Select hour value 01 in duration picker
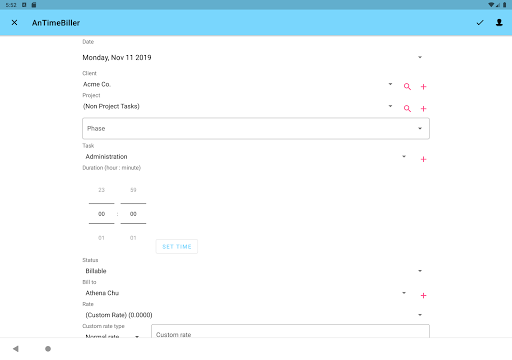This screenshot has width=512, height=360. 101,238
